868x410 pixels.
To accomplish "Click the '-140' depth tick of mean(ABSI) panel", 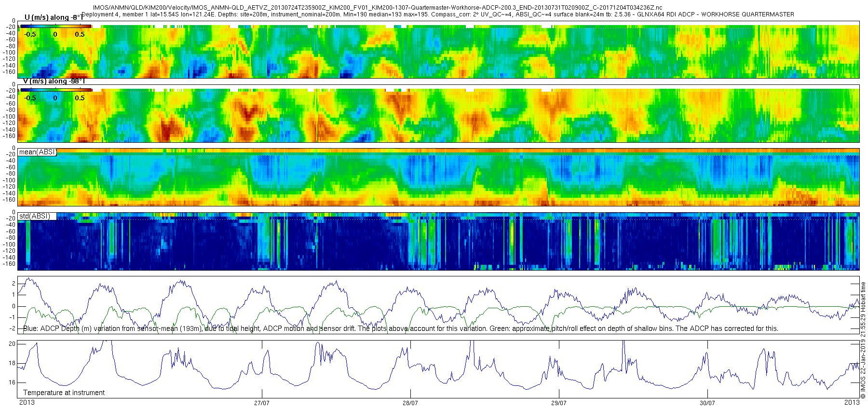I will 10,193.
